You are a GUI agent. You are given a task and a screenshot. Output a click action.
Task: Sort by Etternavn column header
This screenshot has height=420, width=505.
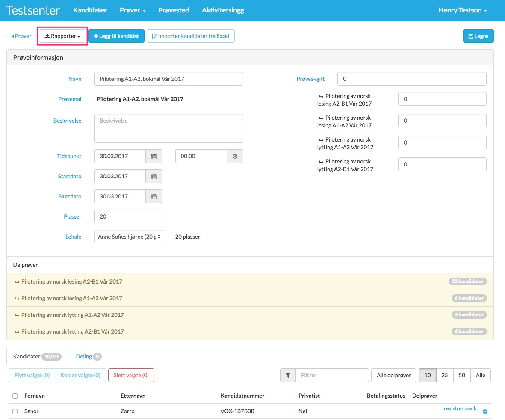pyautogui.click(x=133, y=396)
